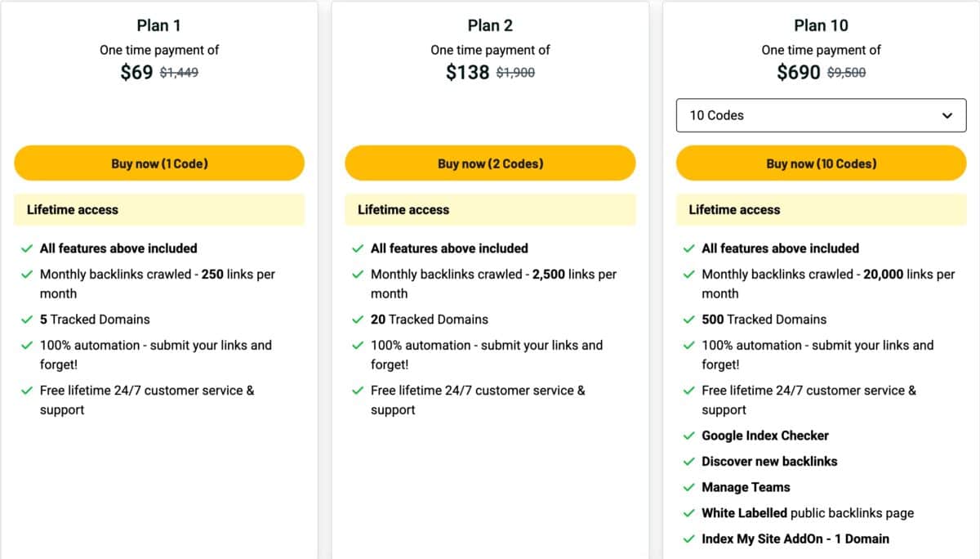Click checkmark beside White Labelled backlinks page
980x559 pixels.
click(689, 513)
